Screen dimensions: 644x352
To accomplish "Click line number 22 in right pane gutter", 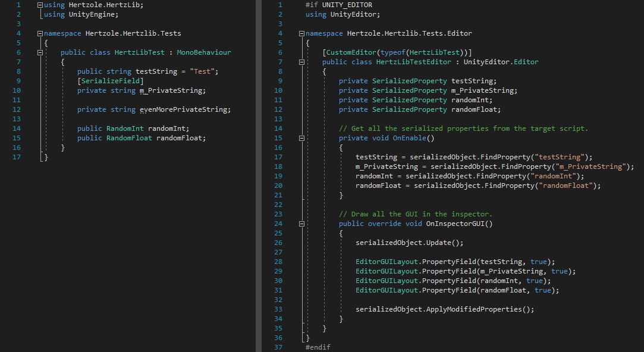I will pos(278,205).
